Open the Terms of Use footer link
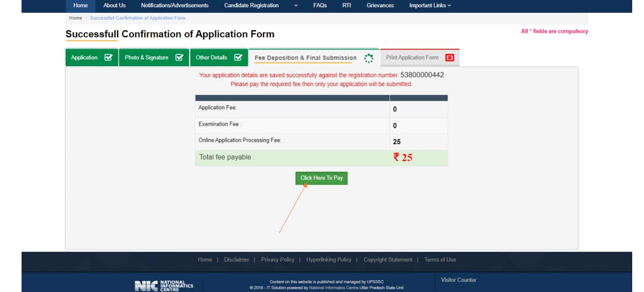The width and height of the screenshot is (644, 292). click(440, 260)
